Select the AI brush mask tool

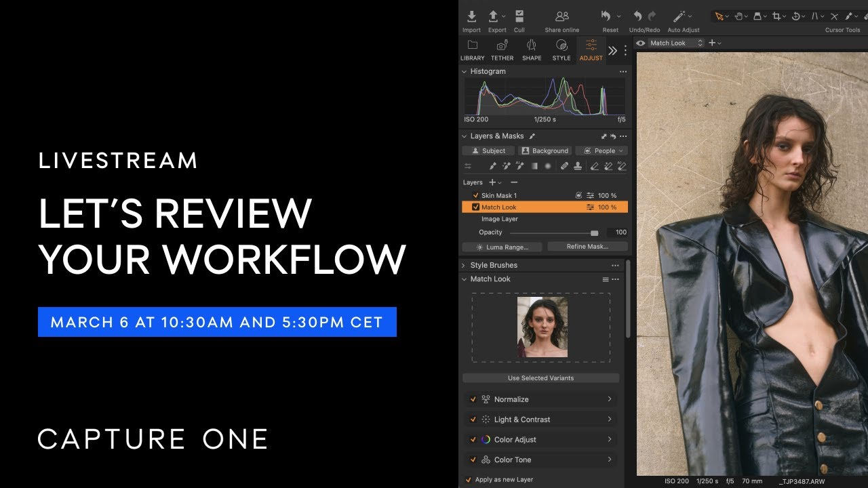(520, 166)
